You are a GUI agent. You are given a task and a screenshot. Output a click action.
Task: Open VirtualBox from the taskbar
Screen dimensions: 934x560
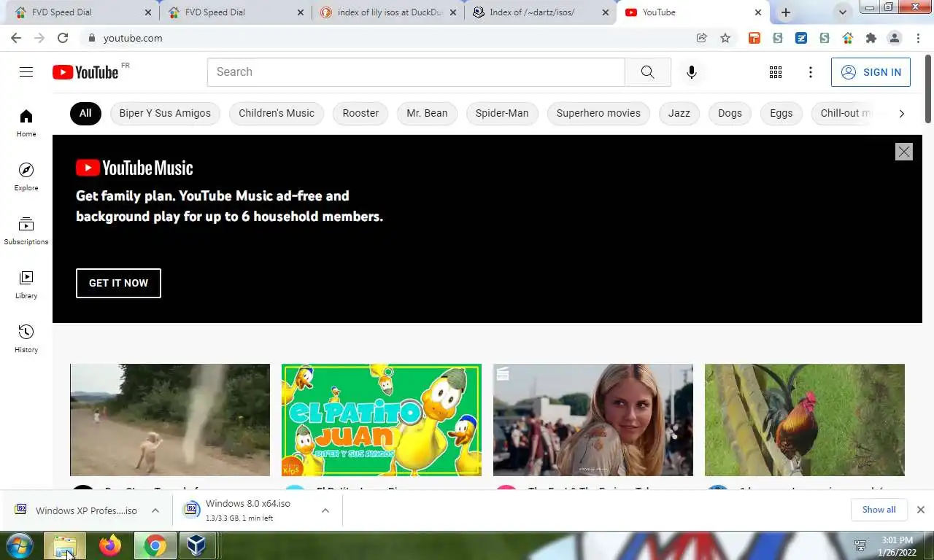[x=196, y=545]
